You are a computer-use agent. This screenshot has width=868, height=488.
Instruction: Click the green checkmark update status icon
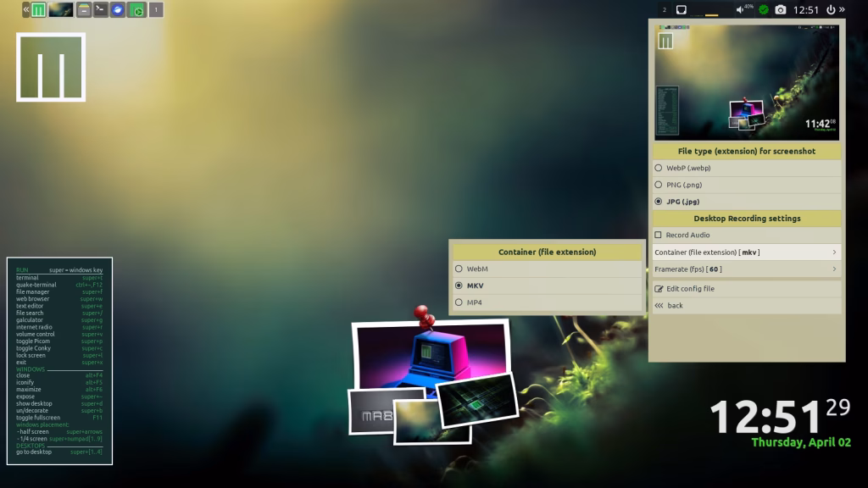click(763, 10)
